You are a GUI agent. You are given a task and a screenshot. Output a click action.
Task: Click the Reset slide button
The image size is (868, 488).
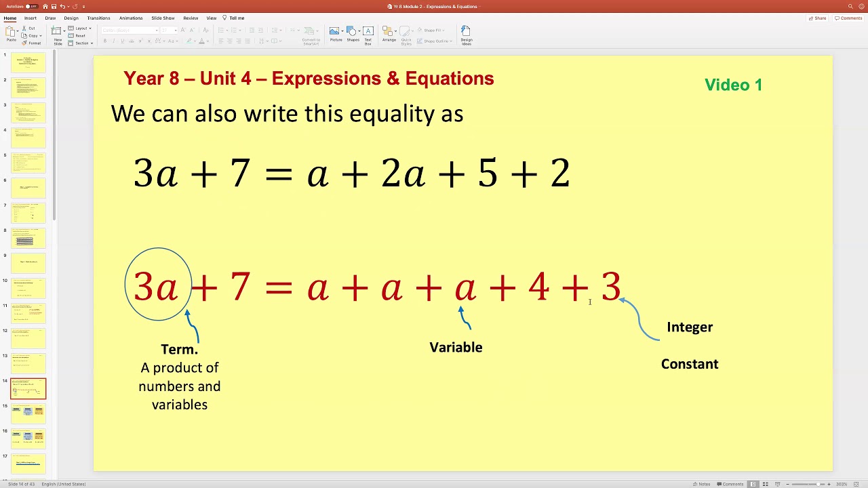tap(76, 36)
